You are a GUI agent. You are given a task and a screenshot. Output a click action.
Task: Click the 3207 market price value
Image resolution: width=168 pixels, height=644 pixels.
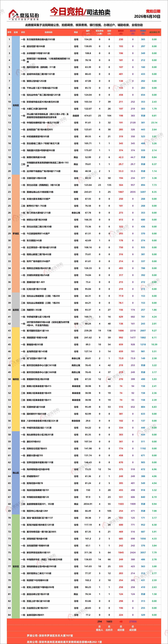(143, 192)
